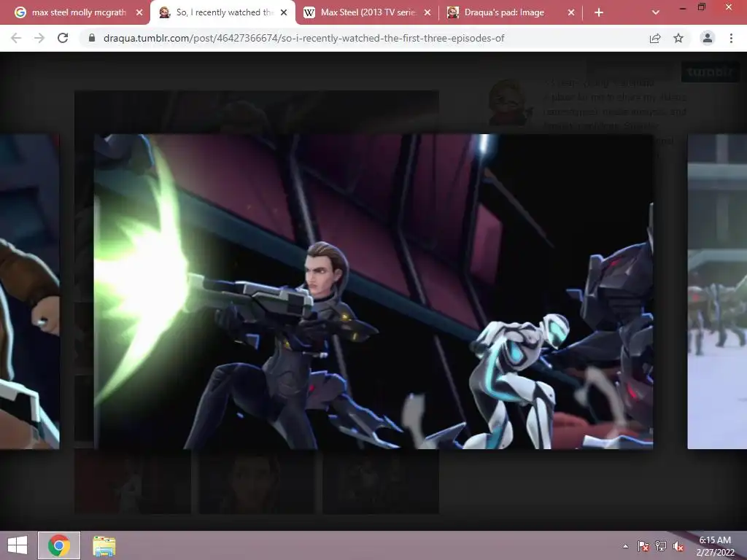The image size is (747, 560).
Task: Click the dimmed Tumblr logo button
Action: pos(710,72)
